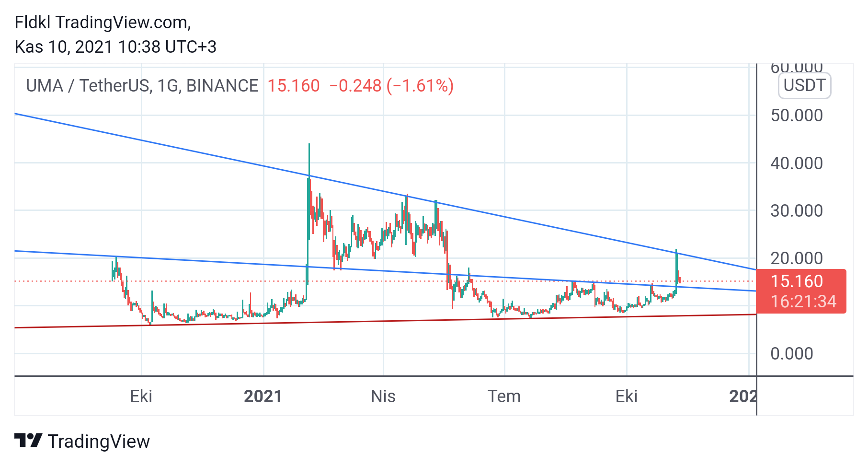The width and height of the screenshot is (868, 466).
Task: Click the red current price label 15.160
Action: pyautogui.click(x=797, y=281)
